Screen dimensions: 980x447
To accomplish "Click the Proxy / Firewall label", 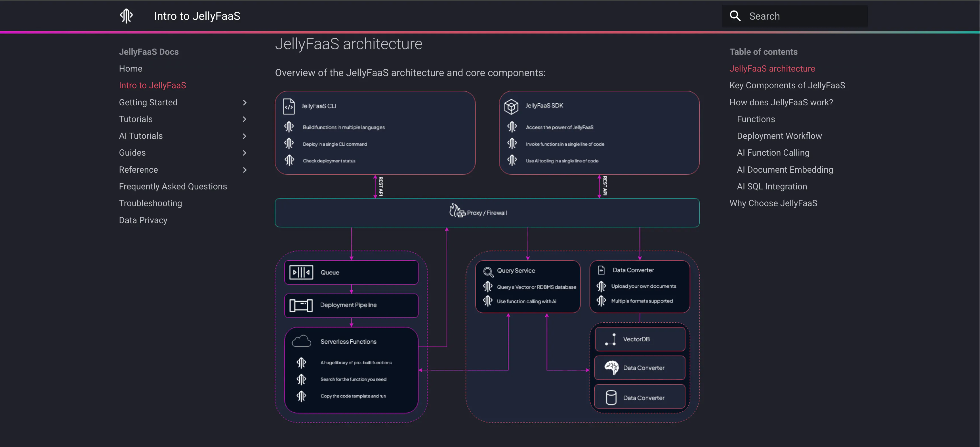I will click(x=487, y=213).
